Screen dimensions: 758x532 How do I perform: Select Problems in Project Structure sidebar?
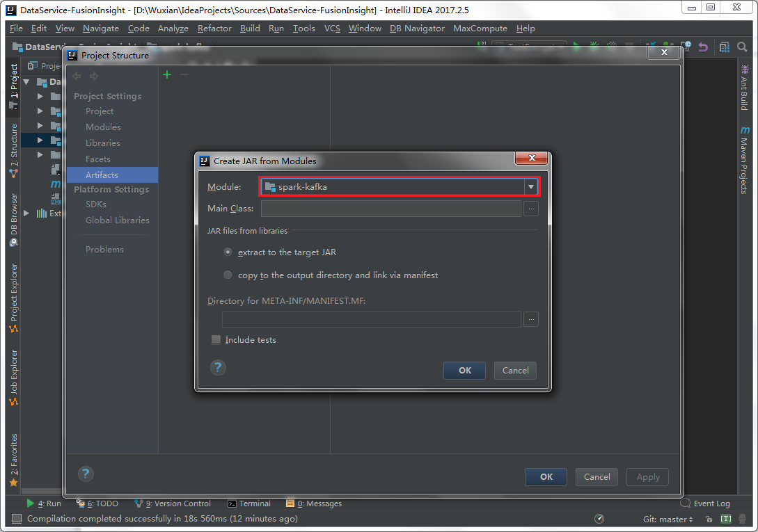104,250
